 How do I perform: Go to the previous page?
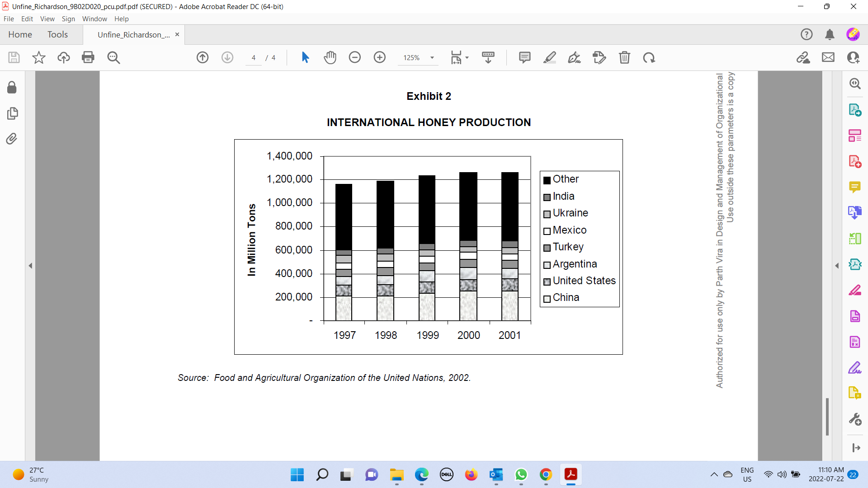(203, 57)
